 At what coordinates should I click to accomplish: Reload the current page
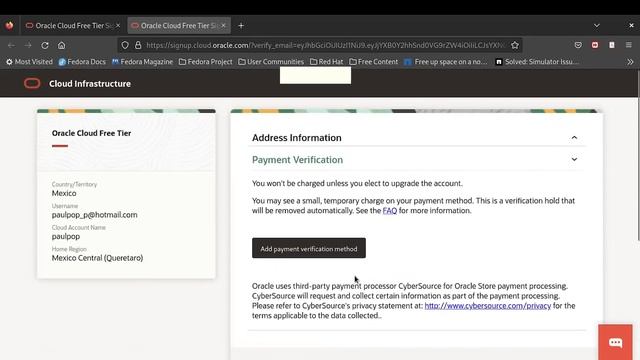(45, 45)
